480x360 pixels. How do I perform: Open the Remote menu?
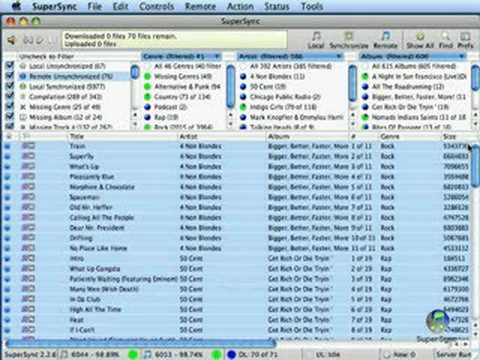click(200, 6)
